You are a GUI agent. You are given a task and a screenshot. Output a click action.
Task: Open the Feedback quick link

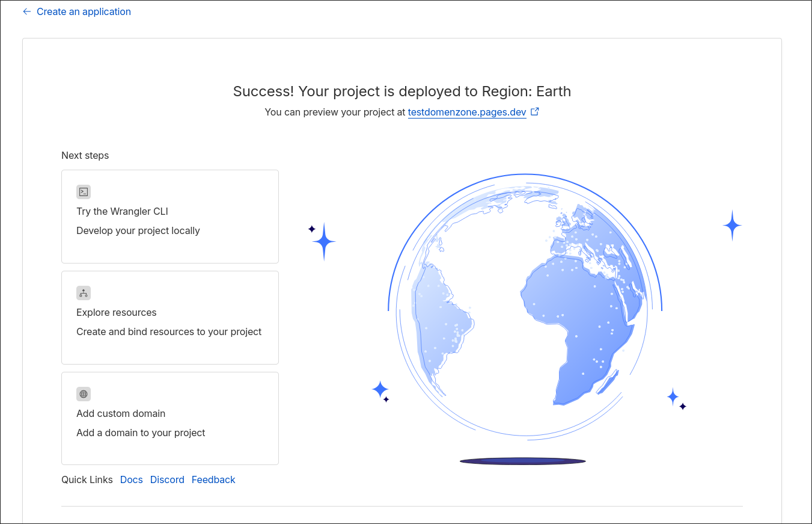[213, 479]
